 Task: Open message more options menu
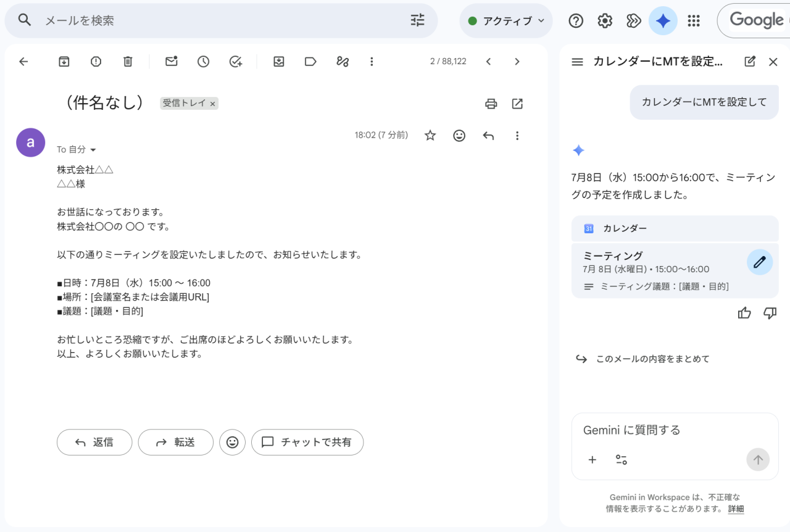pos(517,135)
